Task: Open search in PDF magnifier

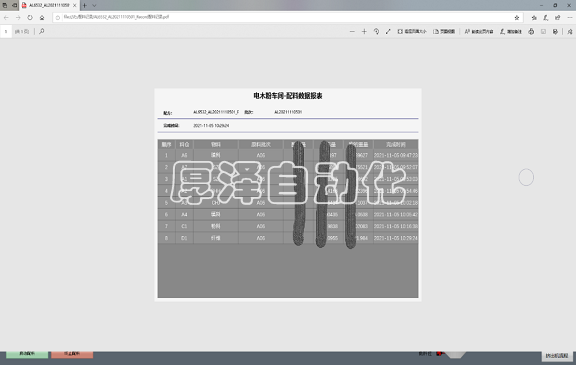Action: 42,32
